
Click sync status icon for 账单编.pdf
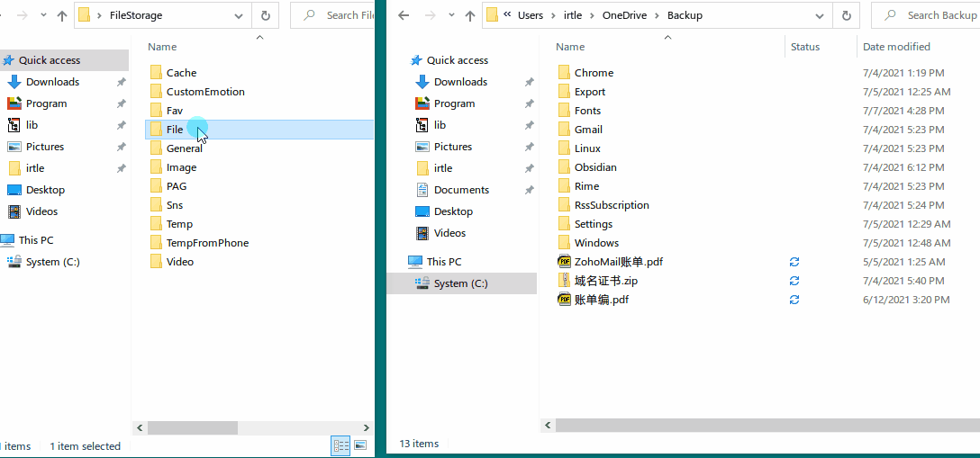point(794,300)
